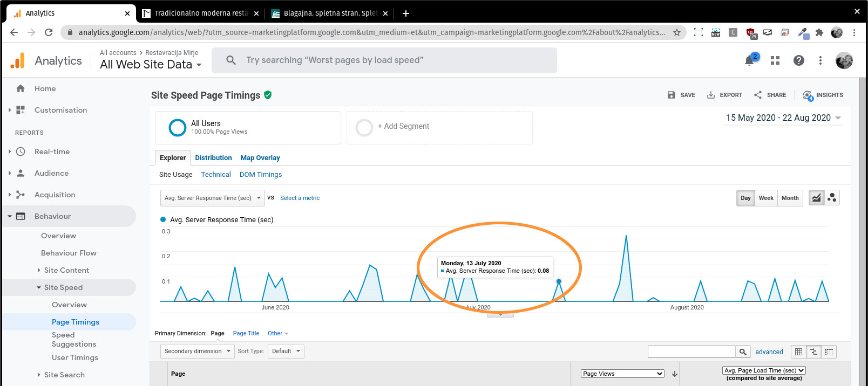Switch to line chart view icon

[816, 198]
